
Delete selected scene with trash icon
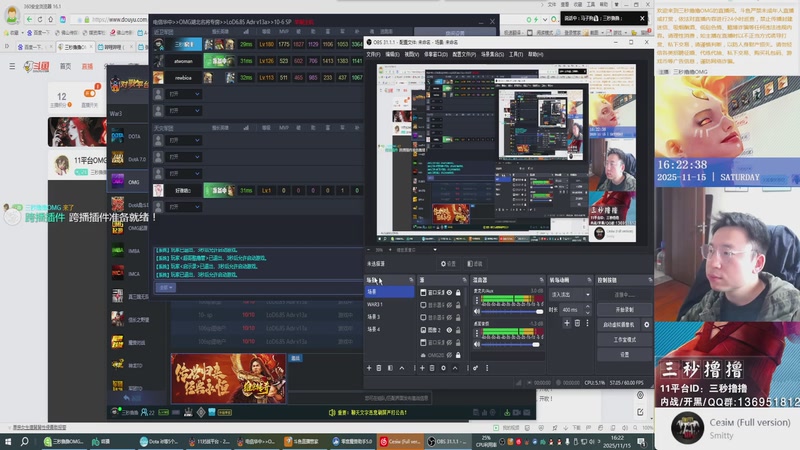pos(379,368)
